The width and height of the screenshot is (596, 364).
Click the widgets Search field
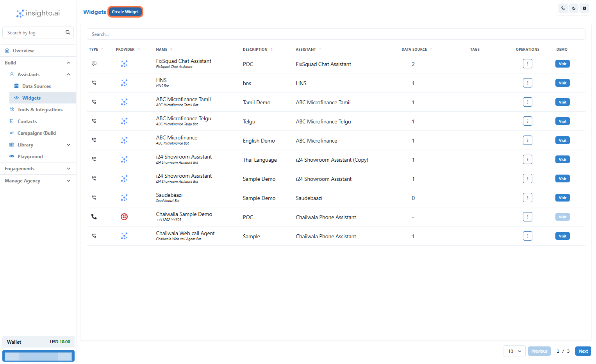pos(336,34)
